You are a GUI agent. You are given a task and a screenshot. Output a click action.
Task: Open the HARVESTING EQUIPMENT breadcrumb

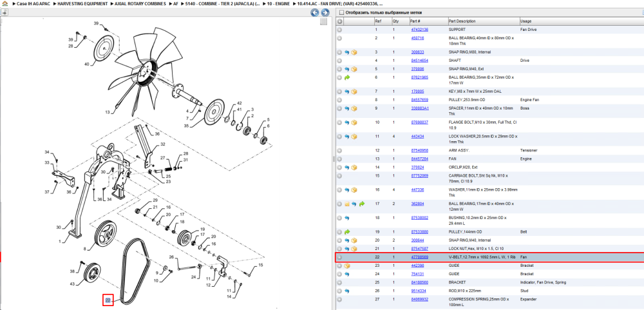coord(83,3)
